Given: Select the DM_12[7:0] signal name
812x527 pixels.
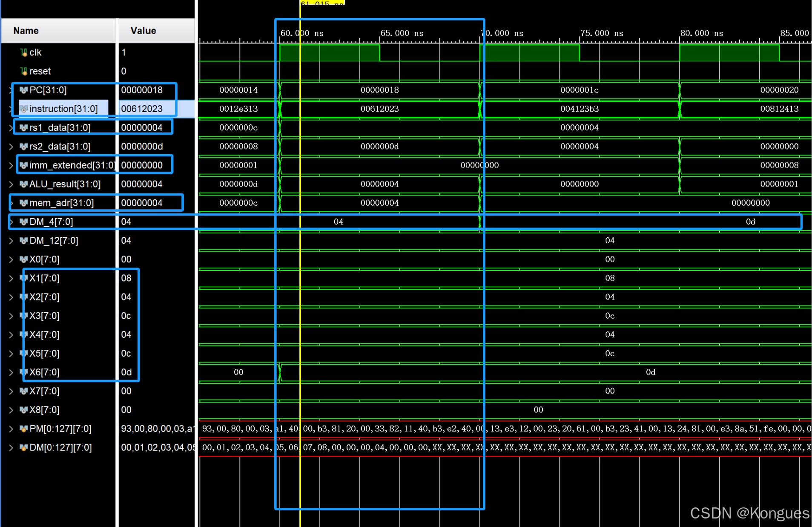Looking at the screenshot, I should pyautogui.click(x=54, y=241).
